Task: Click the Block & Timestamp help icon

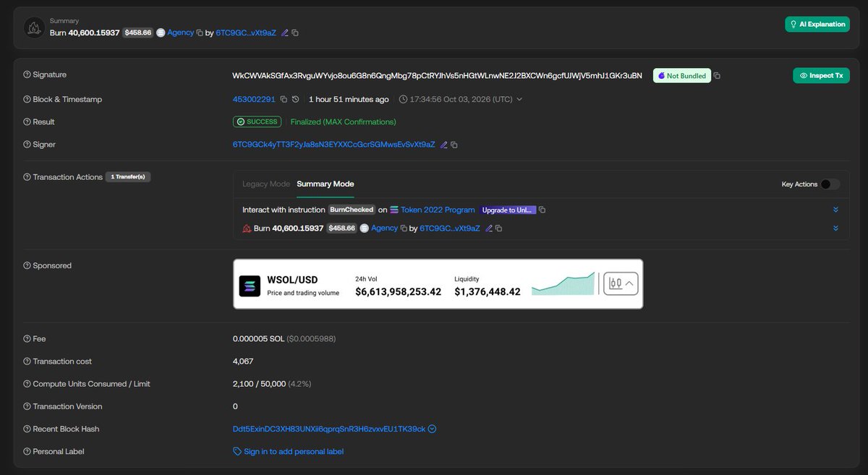Action: (x=27, y=99)
